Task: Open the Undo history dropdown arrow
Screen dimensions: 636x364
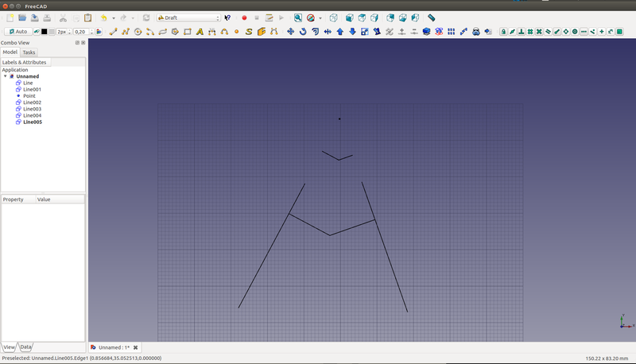Action: pyautogui.click(x=114, y=17)
